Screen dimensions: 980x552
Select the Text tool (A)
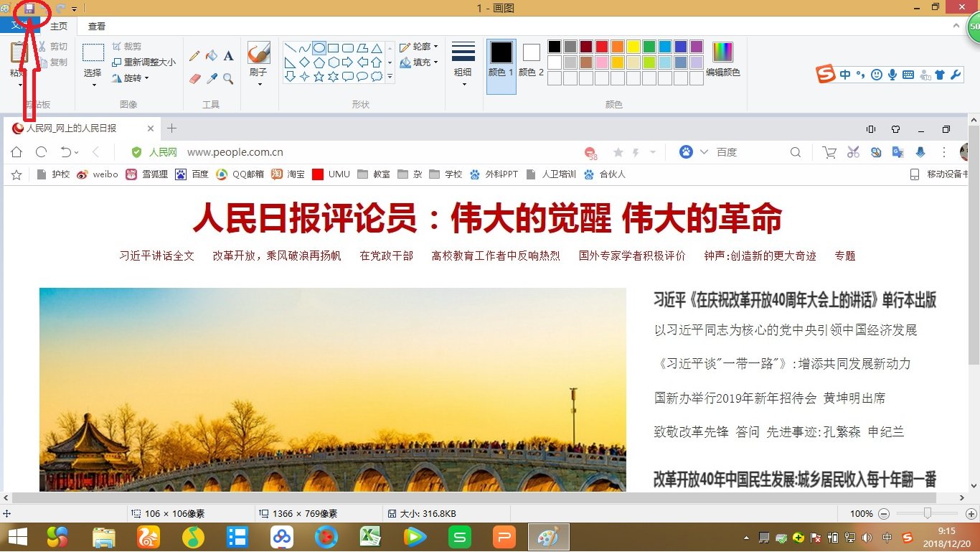point(228,55)
